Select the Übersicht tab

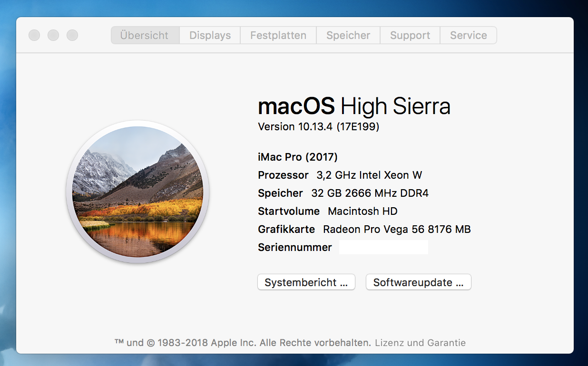pyautogui.click(x=145, y=35)
